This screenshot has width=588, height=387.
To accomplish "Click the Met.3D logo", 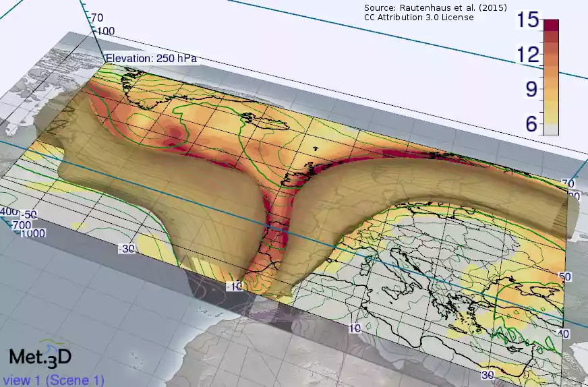I will point(40,354).
